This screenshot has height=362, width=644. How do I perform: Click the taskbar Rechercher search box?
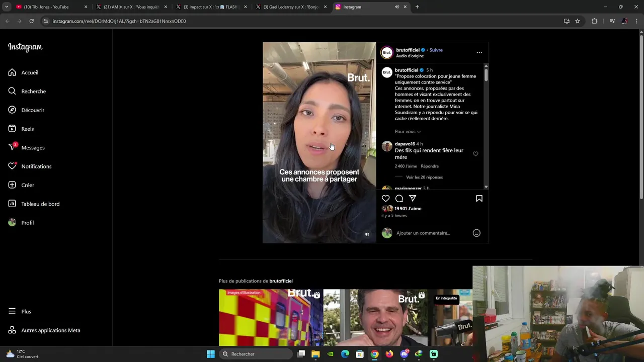coord(256,354)
